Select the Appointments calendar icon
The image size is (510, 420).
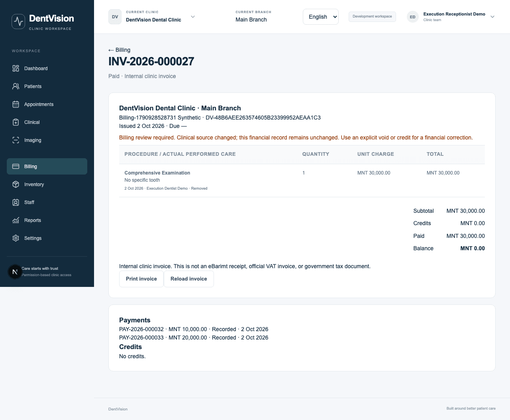[x=16, y=104]
